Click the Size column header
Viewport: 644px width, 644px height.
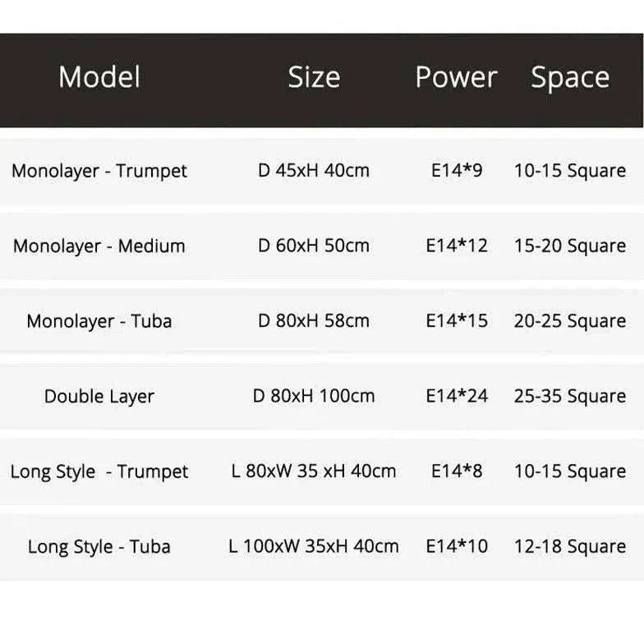(313, 77)
